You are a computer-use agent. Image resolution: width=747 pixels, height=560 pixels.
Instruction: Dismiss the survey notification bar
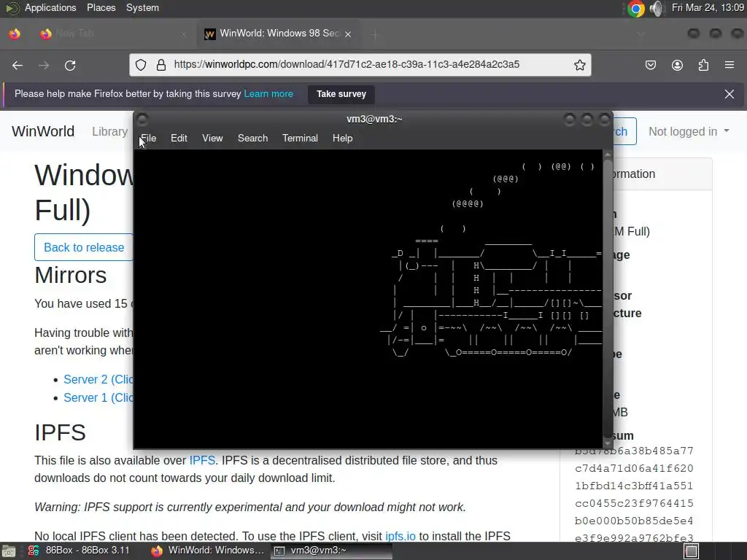point(729,94)
